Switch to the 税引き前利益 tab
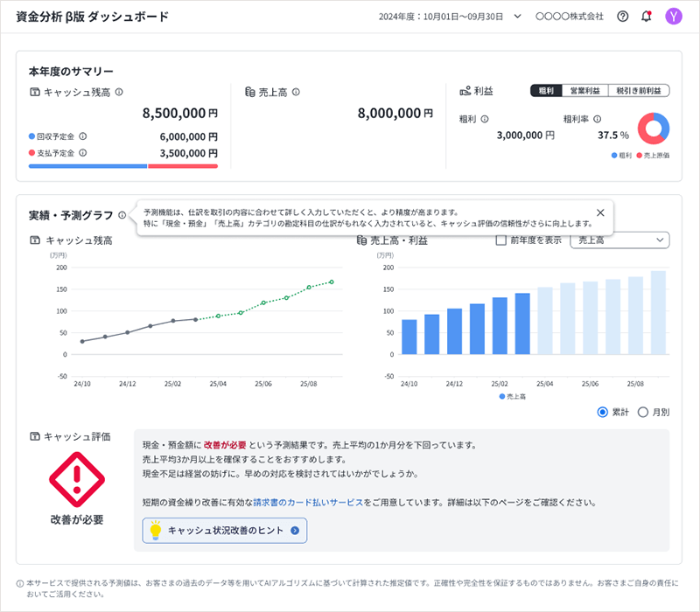The height and width of the screenshot is (612, 700). click(640, 90)
